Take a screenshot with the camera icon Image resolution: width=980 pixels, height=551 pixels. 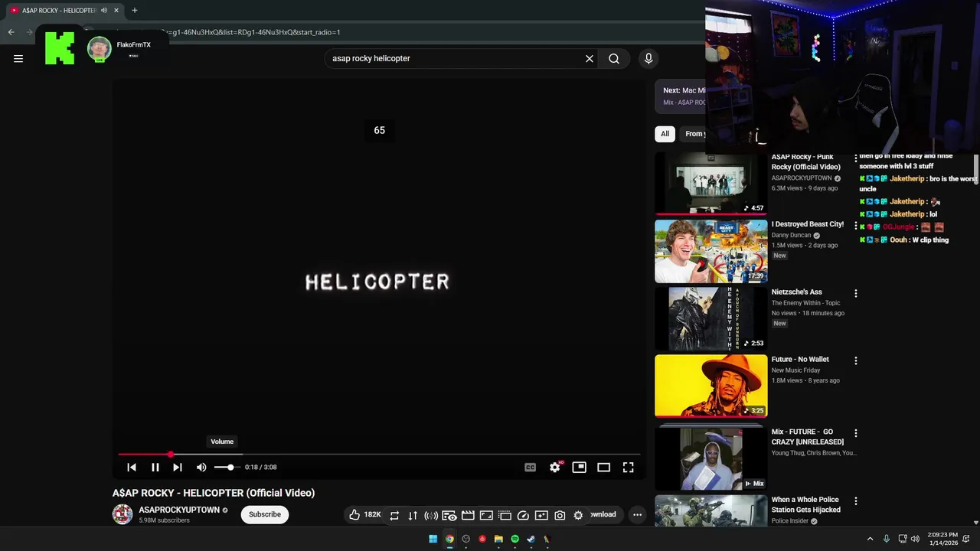pos(560,515)
